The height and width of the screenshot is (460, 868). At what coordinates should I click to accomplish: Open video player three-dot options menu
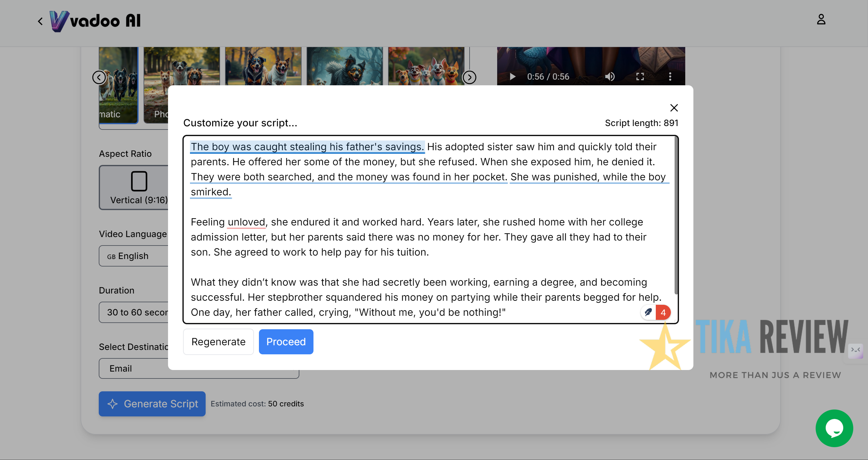click(x=670, y=77)
